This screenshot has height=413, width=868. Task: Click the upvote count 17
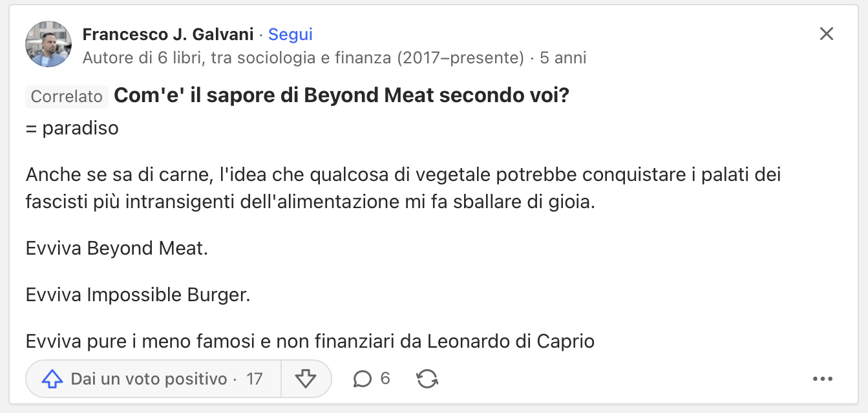click(x=255, y=379)
